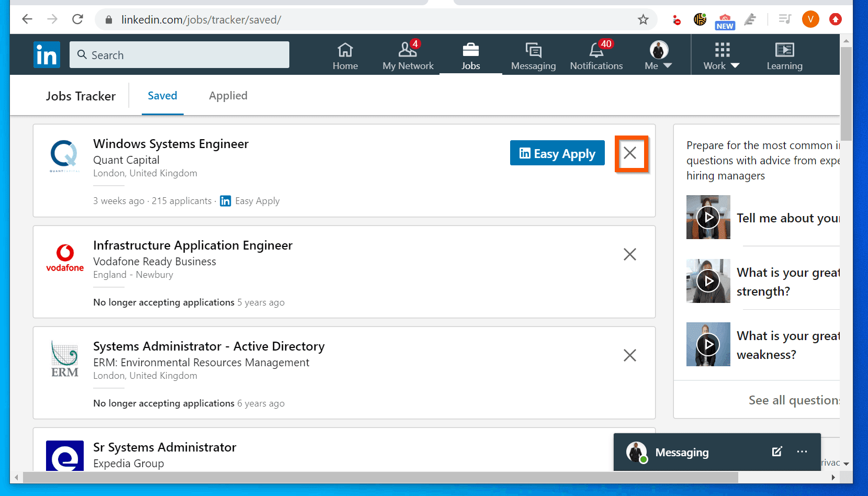868x496 pixels.
Task: Remove saved Systems Administrator - Active Directory job
Action: pos(630,355)
